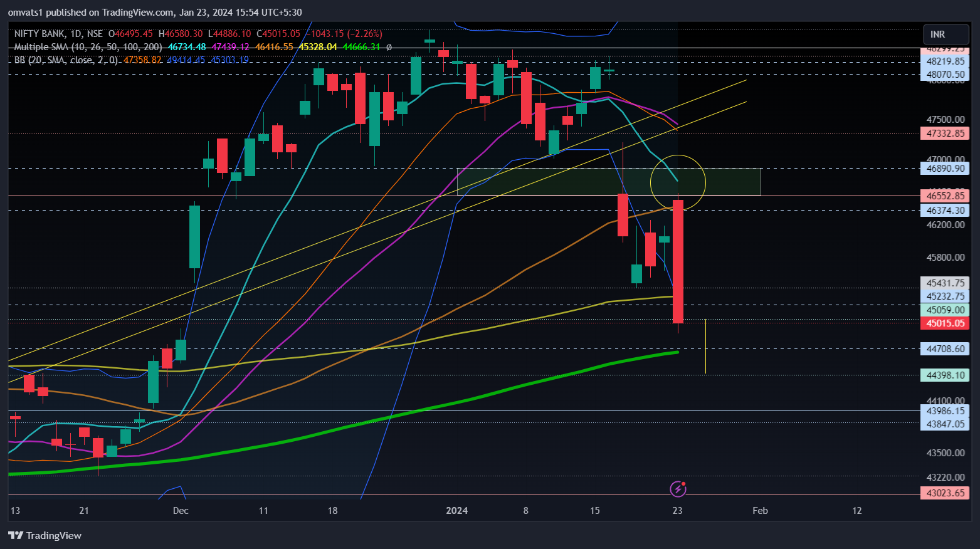Click the red 43023.65 price label

(x=945, y=493)
